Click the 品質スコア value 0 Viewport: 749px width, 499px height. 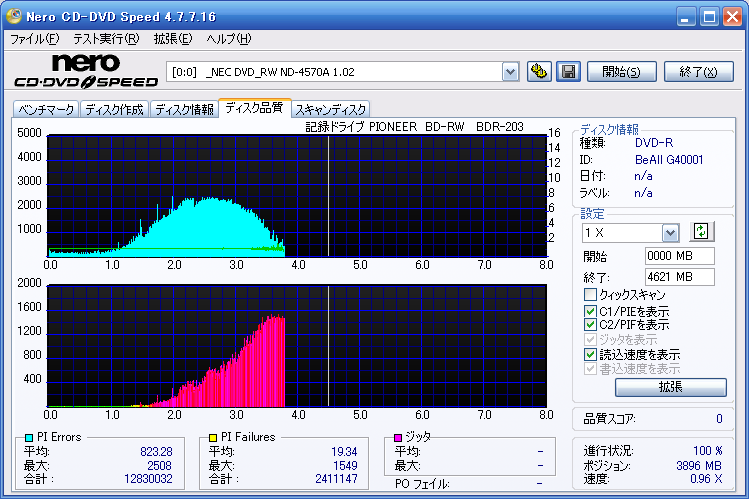[719, 419]
